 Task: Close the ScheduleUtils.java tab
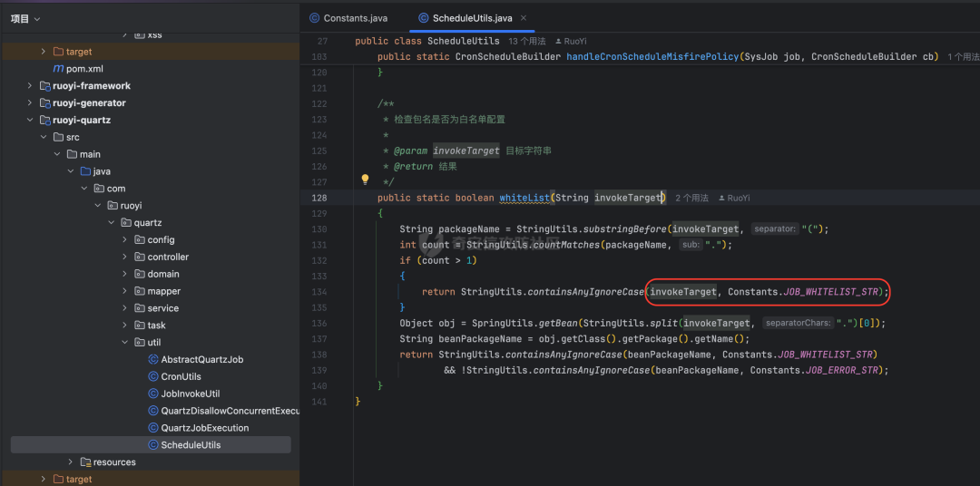tap(524, 18)
